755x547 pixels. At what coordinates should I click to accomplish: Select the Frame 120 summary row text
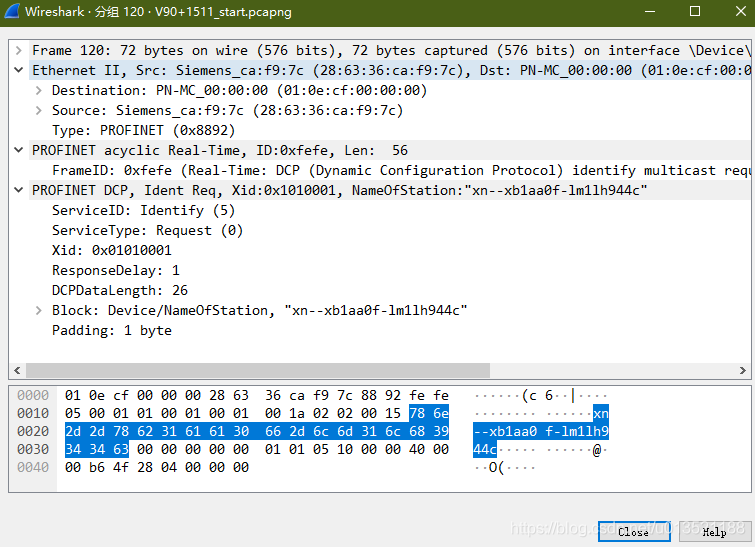click(389, 50)
